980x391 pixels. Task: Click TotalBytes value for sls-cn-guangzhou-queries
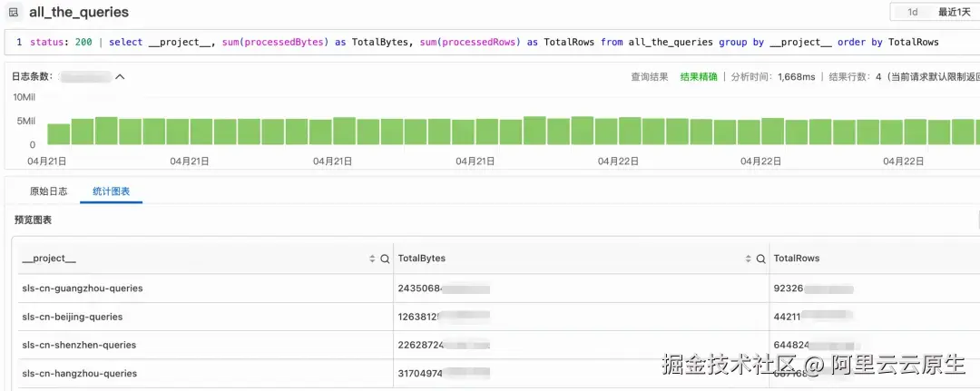point(444,288)
